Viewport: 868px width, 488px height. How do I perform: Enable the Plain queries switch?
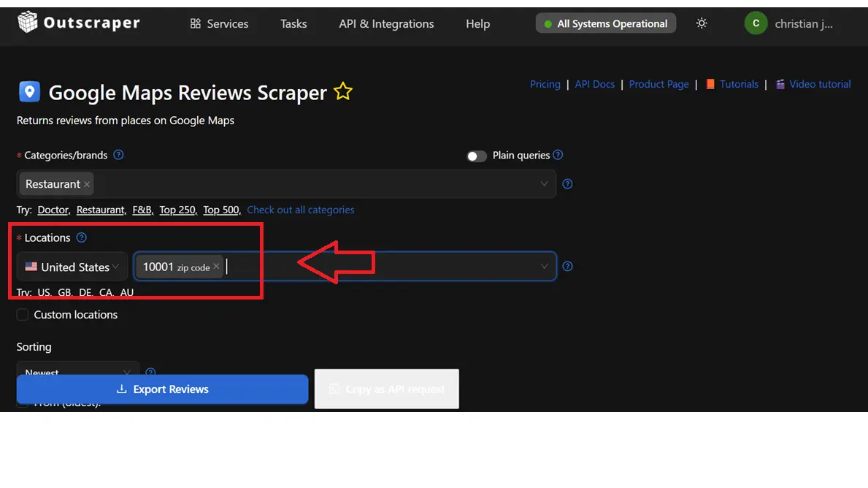[477, 156]
